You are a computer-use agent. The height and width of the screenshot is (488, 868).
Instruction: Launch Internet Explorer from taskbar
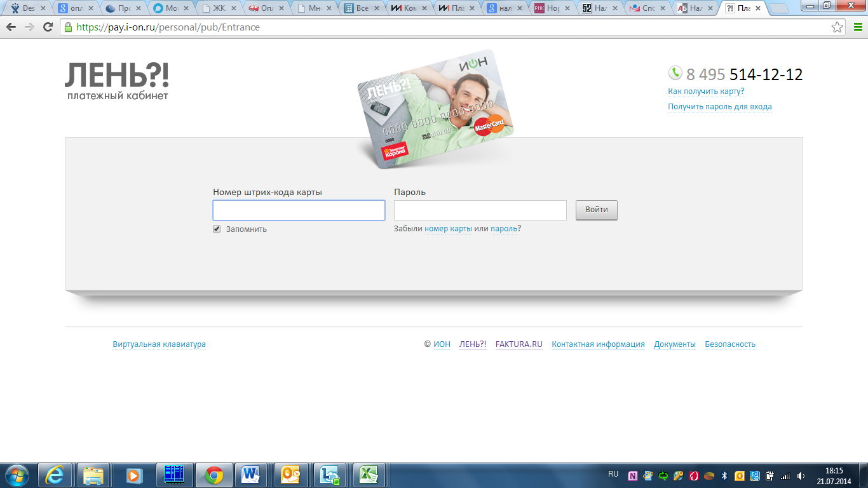pyautogui.click(x=55, y=475)
